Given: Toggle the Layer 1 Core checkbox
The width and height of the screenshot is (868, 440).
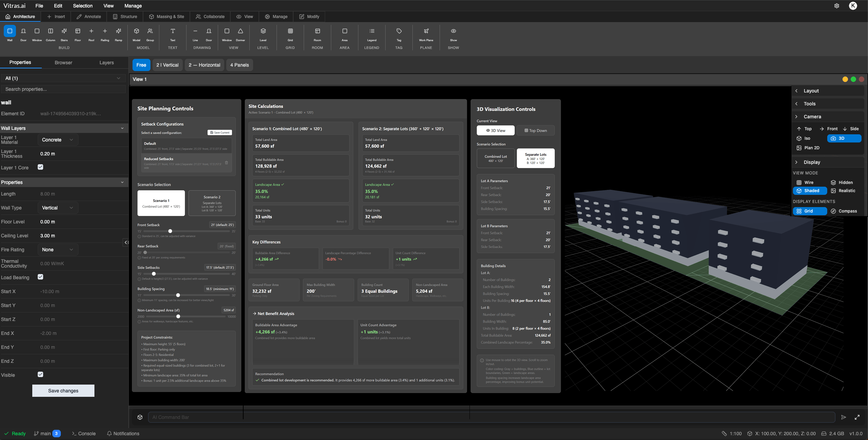Looking at the screenshot, I should tap(40, 167).
